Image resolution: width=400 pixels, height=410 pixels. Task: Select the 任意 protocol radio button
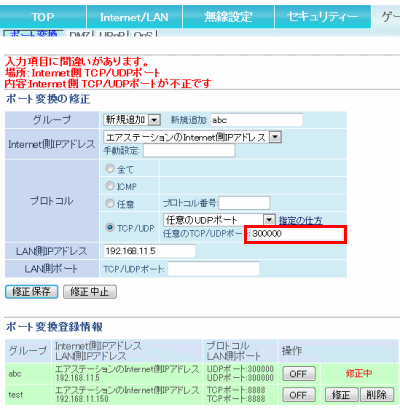[110, 203]
